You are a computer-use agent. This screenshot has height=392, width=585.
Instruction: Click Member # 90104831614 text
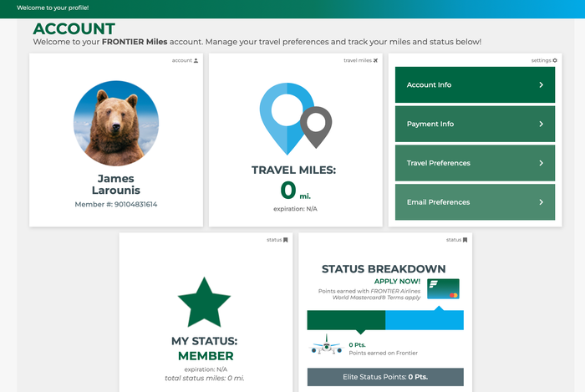point(116,205)
